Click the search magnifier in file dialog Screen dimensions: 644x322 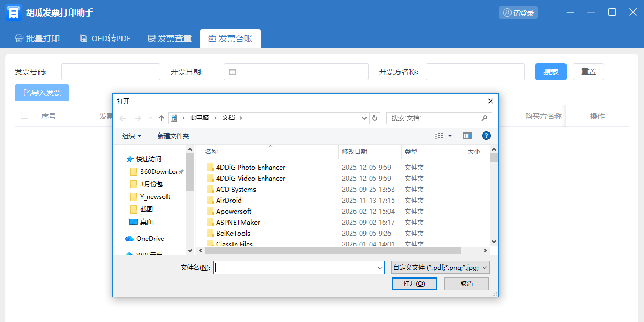click(485, 118)
